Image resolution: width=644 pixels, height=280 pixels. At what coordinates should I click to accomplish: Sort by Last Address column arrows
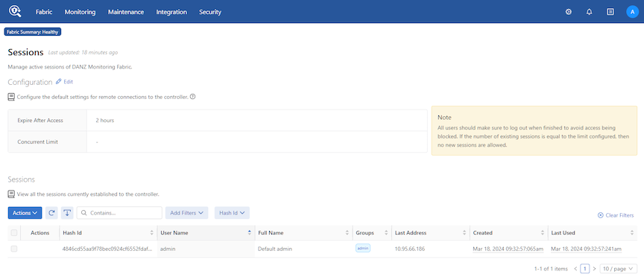coord(464,233)
